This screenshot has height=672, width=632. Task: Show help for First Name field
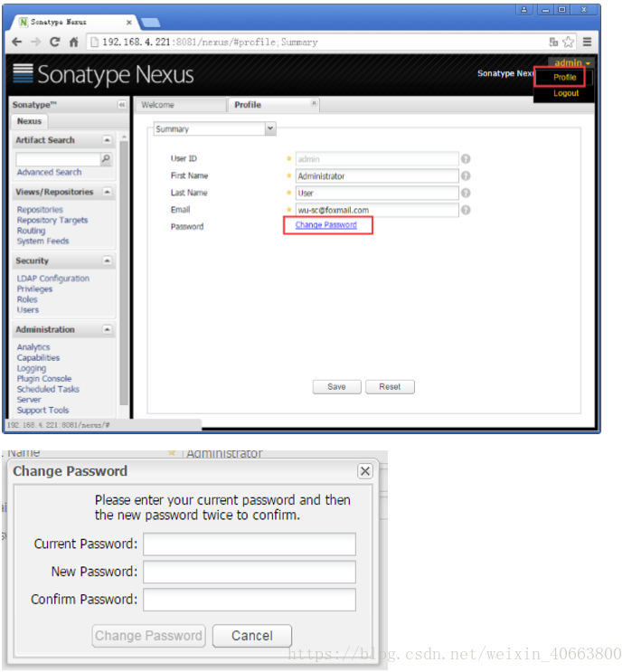click(466, 176)
